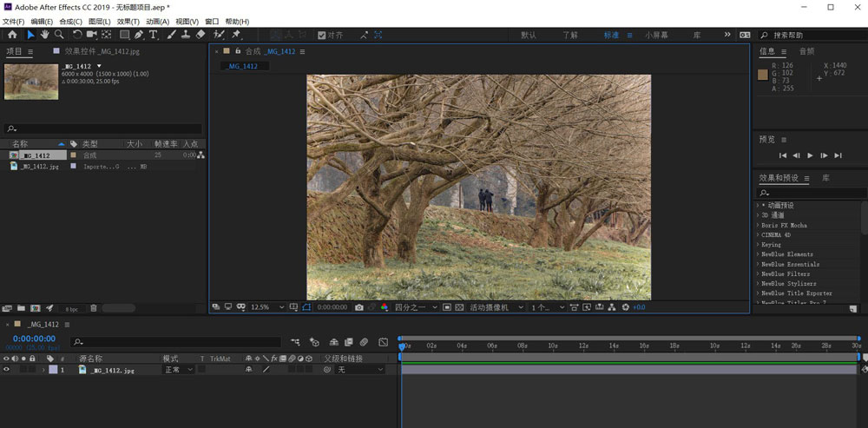Click the _MG_1412 thumbnail in Project panel
The height and width of the screenshot is (428, 868).
tap(31, 82)
